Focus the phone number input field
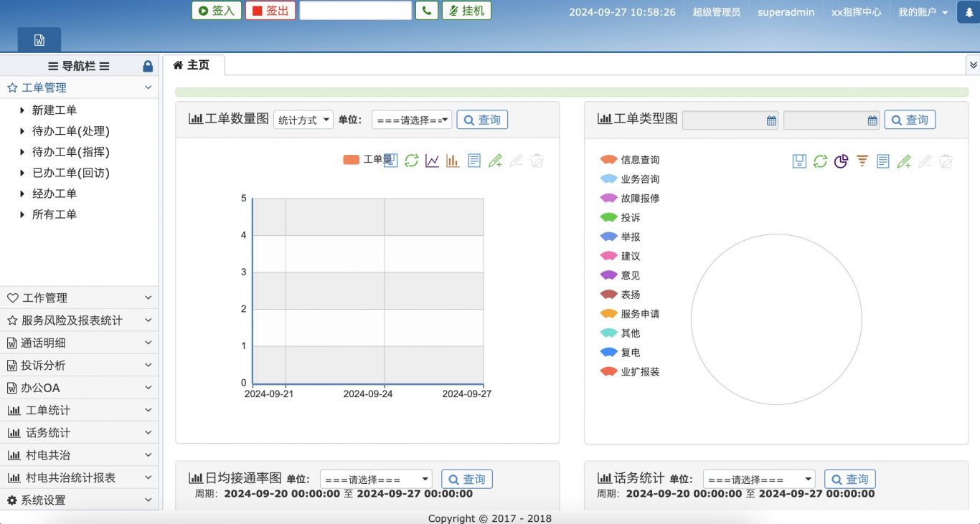This screenshot has width=980, height=524. [356, 11]
